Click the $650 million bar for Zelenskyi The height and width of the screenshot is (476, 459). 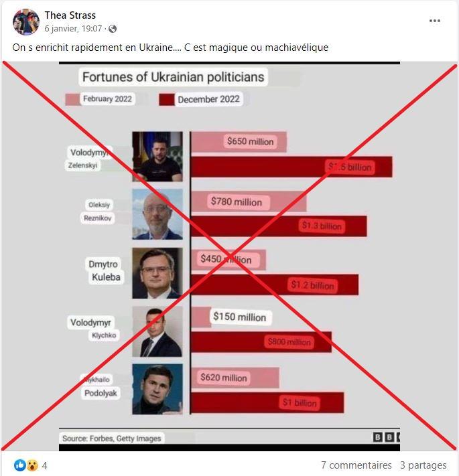coord(239,142)
